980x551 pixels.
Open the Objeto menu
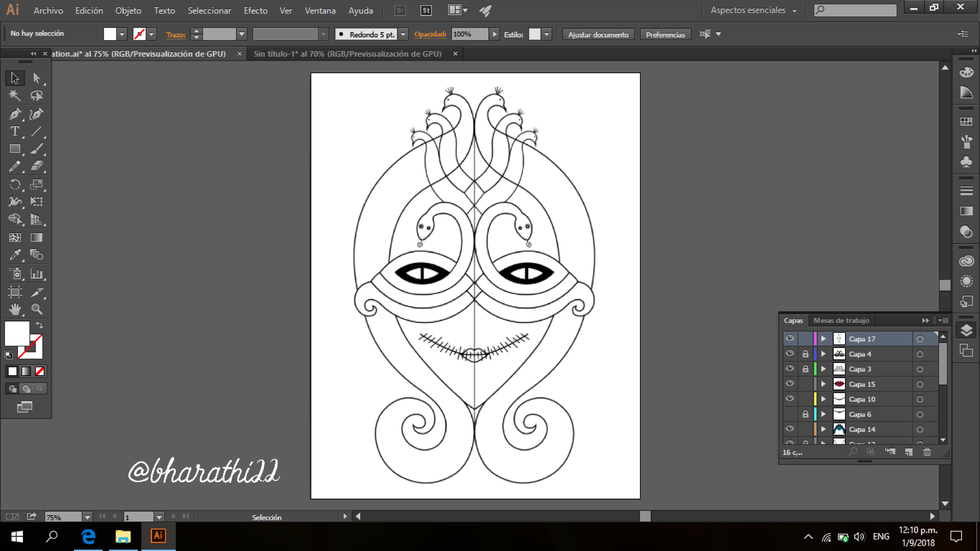[128, 11]
